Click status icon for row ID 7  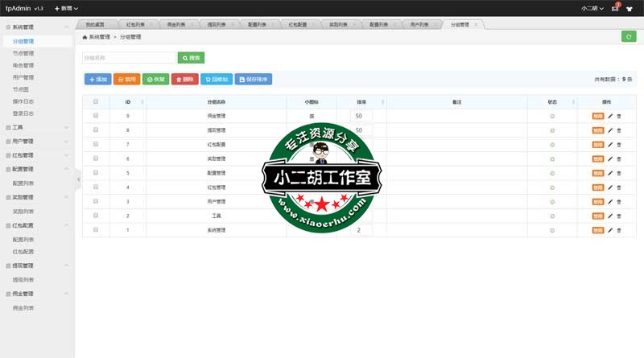coord(552,145)
